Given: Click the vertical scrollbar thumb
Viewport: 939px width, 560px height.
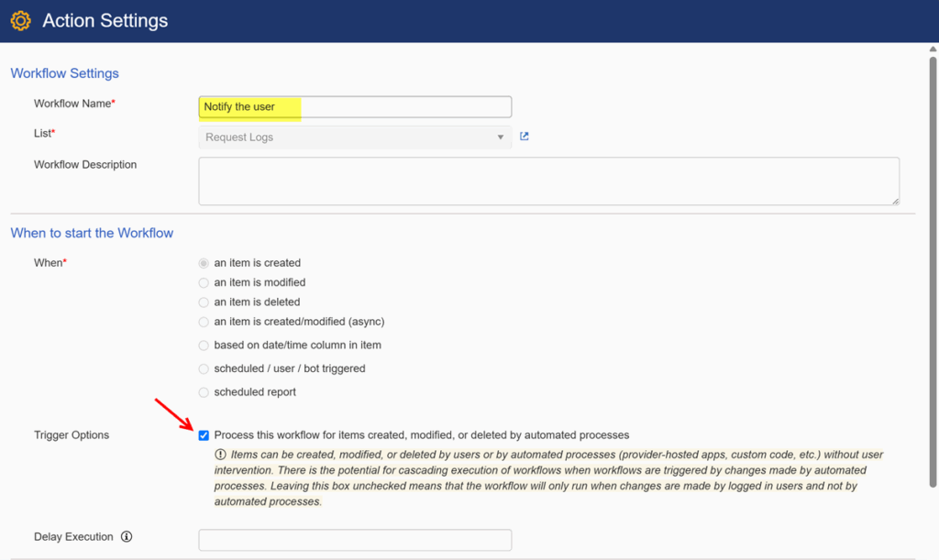Looking at the screenshot, I should 933,272.
